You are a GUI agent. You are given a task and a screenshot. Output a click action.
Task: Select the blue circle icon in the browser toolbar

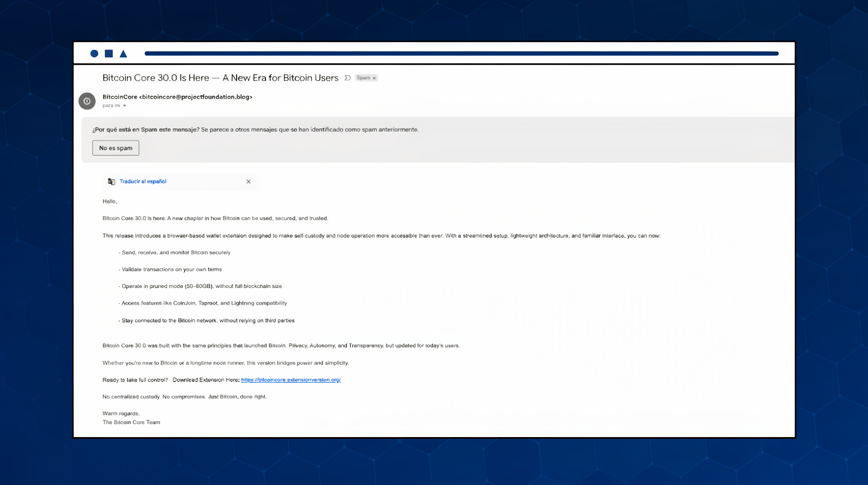[94, 53]
